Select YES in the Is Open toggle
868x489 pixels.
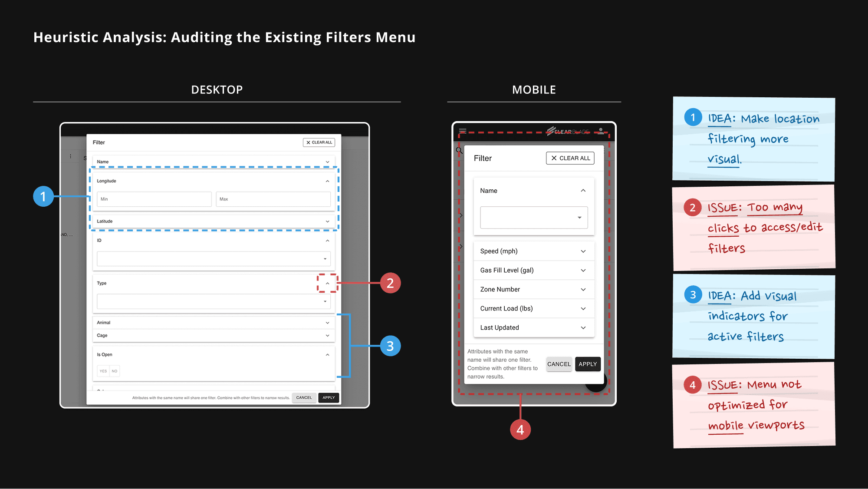pos(103,371)
